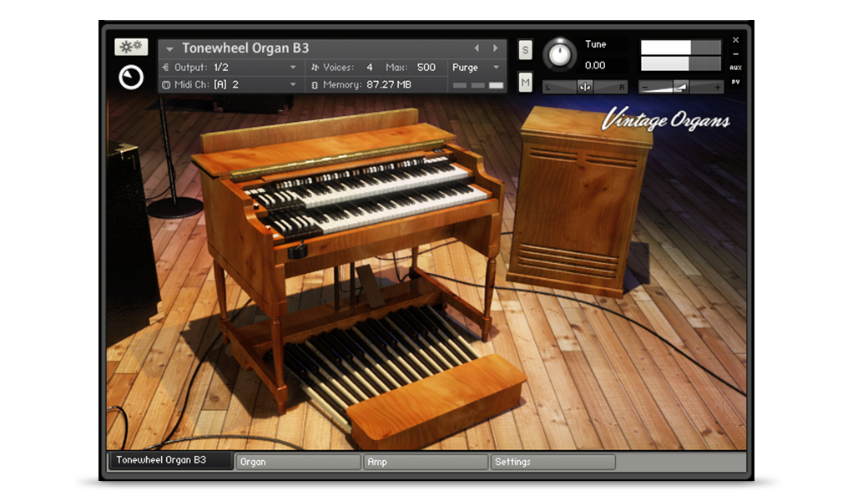Viewport: 868px width, 501px height.
Task: Click the upper output level meter
Action: pyautogui.click(x=681, y=48)
